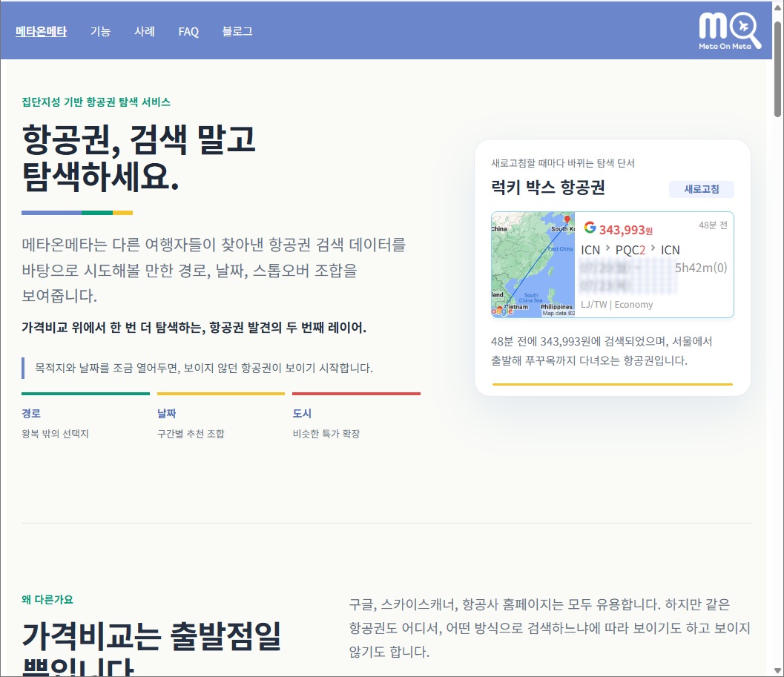The height and width of the screenshot is (677, 784).
Task: Click the 가격비교는 출발점일 heading
Action: [x=151, y=636]
